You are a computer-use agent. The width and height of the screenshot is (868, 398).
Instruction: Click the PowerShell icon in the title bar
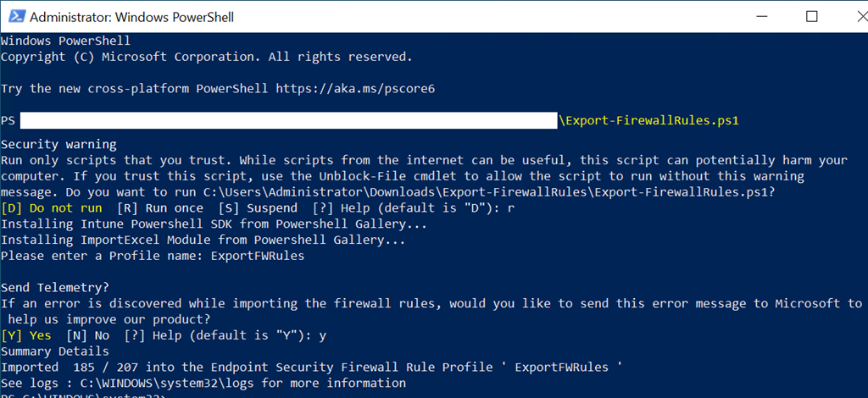tap(14, 17)
